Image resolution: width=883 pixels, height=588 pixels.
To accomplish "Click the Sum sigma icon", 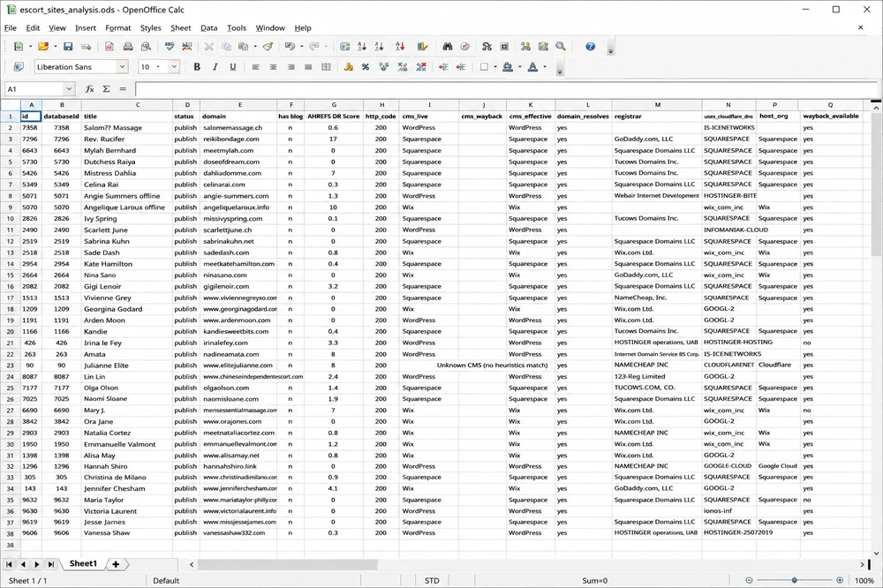I will (106, 89).
